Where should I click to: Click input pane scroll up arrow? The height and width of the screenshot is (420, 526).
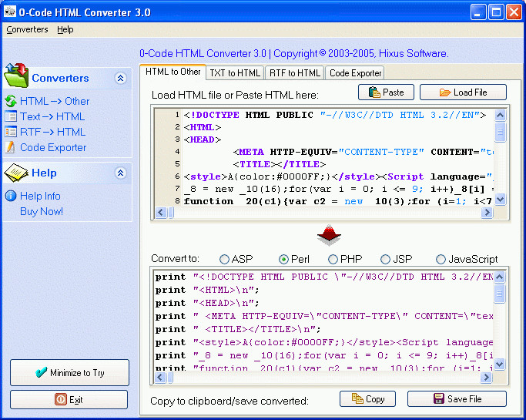coord(500,115)
